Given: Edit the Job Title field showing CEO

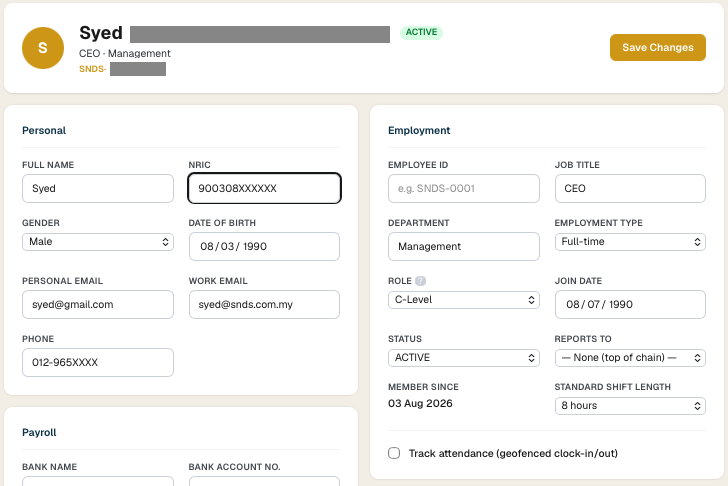Looking at the screenshot, I should point(630,188).
